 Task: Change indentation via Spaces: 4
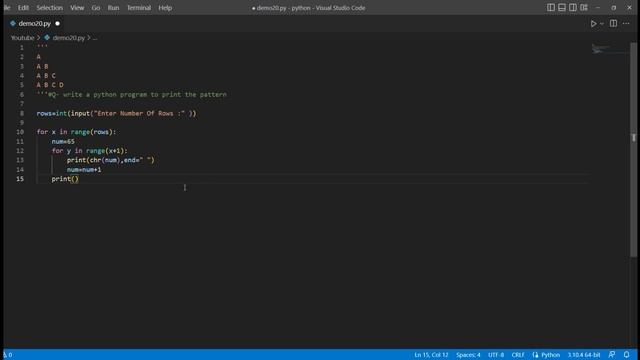(468, 355)
